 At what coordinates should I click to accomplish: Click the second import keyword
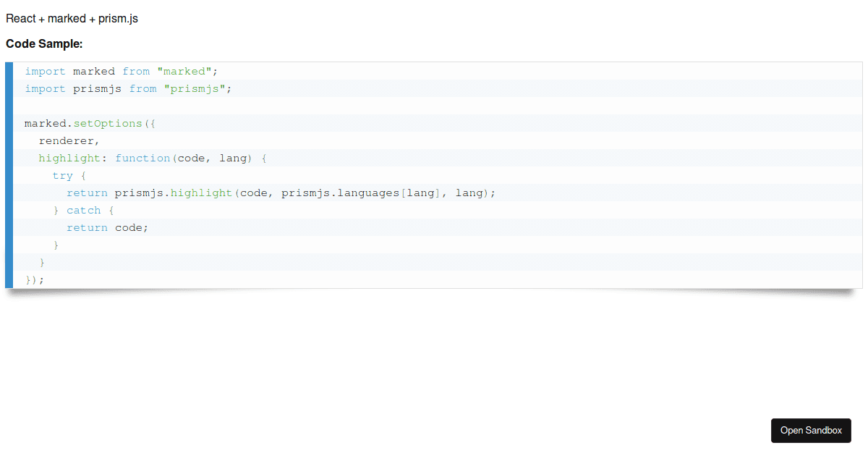pyautogui.click(x=45, y=88)
